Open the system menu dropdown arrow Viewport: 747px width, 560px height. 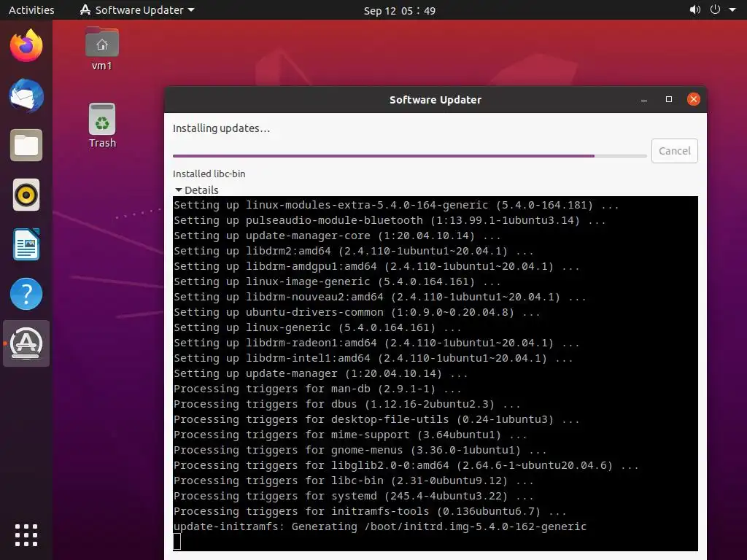pos(732,9)
